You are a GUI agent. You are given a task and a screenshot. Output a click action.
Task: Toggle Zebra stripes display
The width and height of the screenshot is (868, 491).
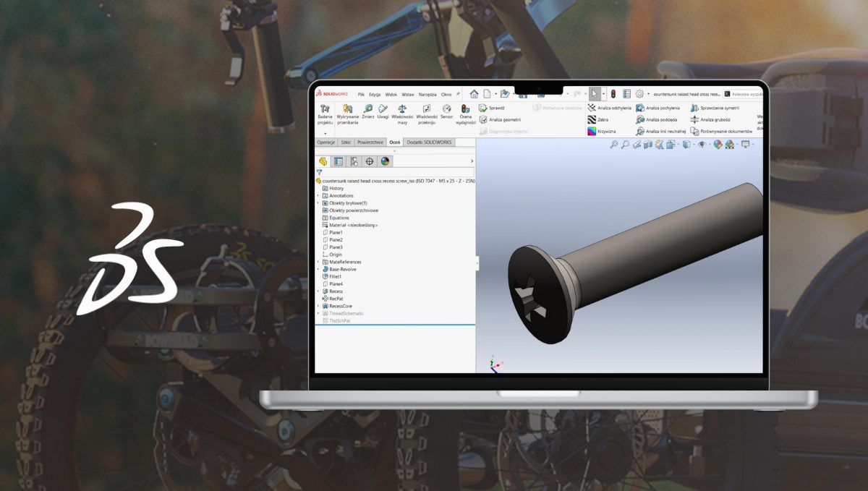pyautogui.click(x=597, y=119)
